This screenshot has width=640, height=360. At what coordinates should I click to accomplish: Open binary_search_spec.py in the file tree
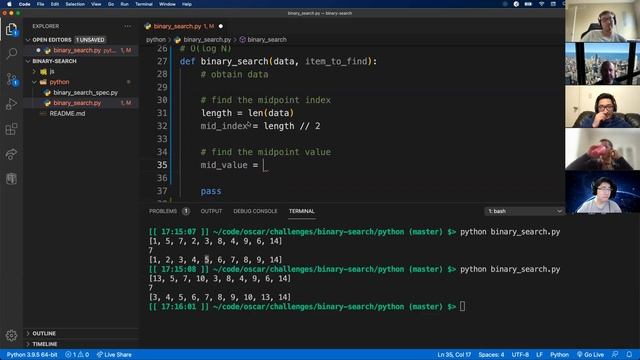[x=85, y=93]
